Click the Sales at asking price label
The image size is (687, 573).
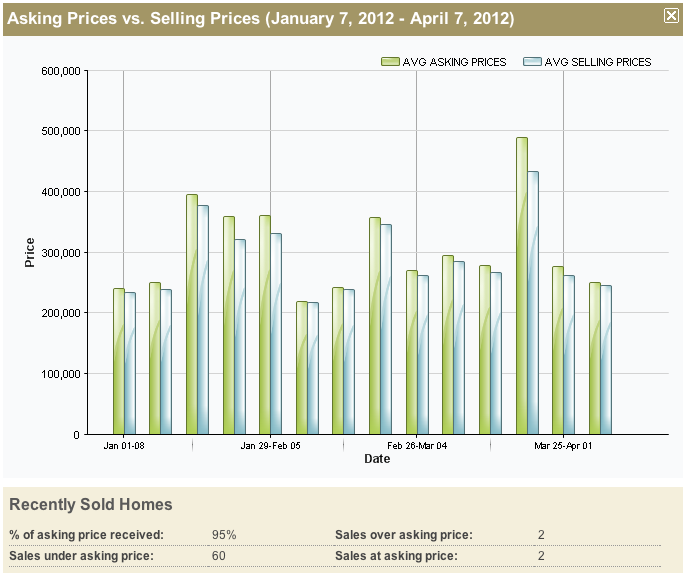point(397,555)
